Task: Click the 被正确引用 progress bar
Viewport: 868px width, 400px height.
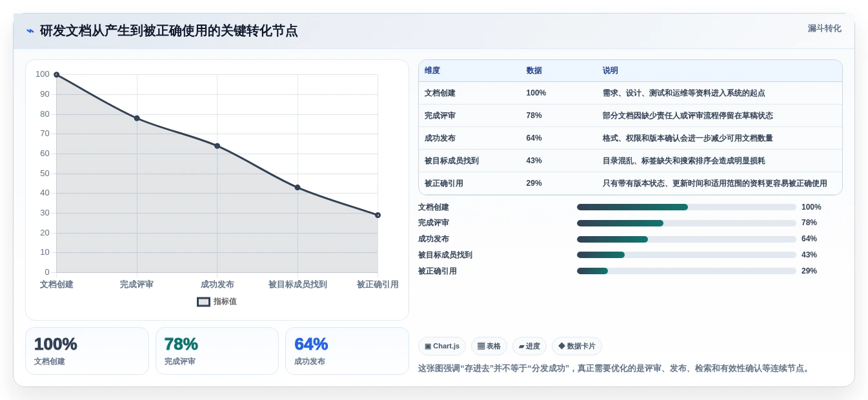Action: (x=687, y=271)
